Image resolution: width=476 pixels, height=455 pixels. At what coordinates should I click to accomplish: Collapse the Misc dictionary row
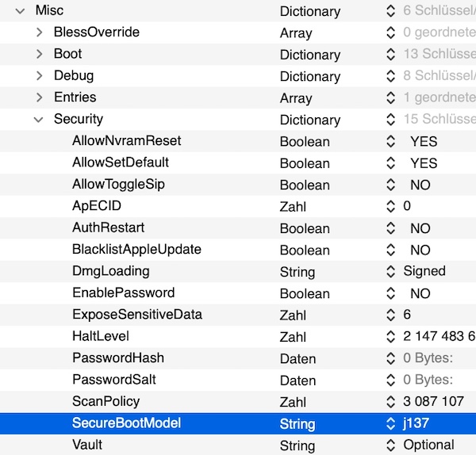pos(19,11)
